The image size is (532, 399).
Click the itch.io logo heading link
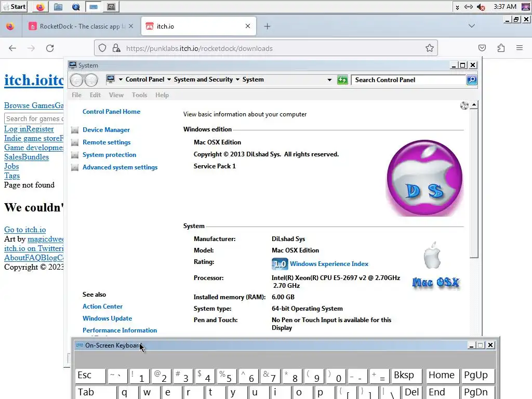(x=34, y=81)
